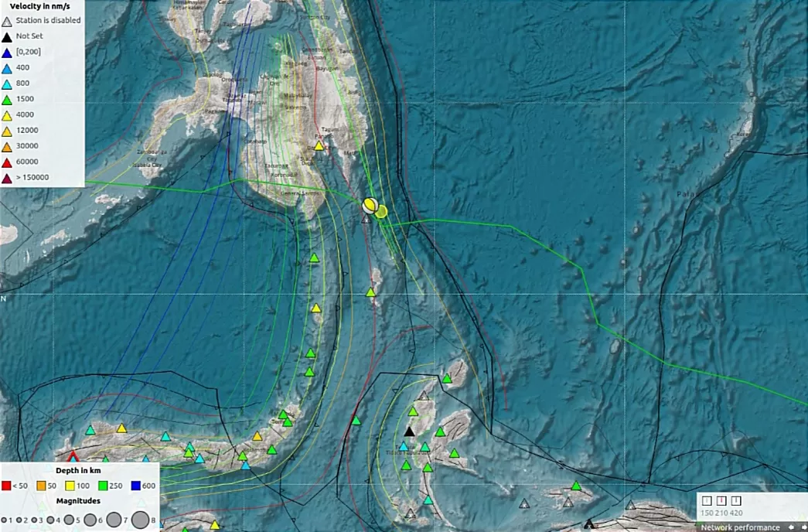Click the 150 ms network latency gauge icon
This screenshot has width=808, height=532.
(707, 500)
